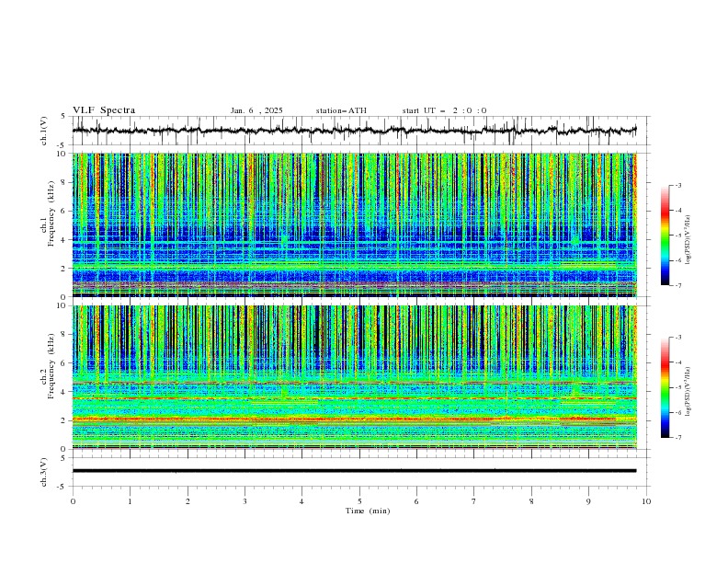Click the "-3" label on ch.1 colorbar
Image resolution: width=728 pixels, height=563 pixels.
(677, 185)
